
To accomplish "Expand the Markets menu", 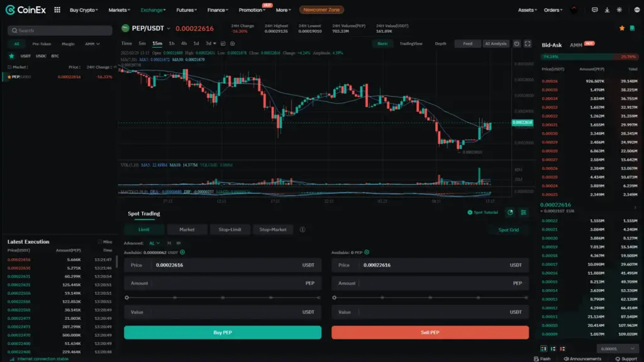I will pyautogui.click(x=119, y=10).
